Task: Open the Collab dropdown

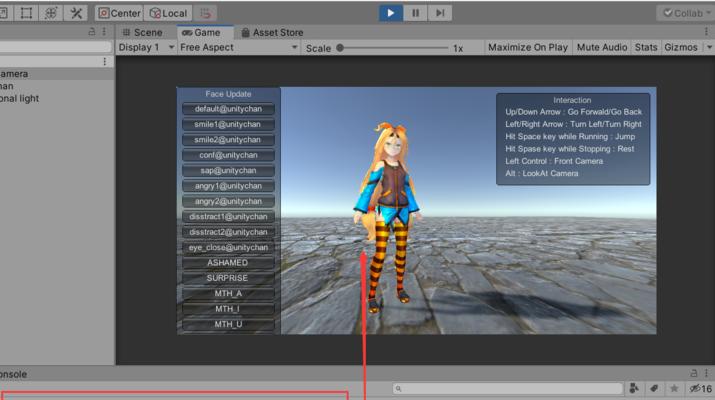Action: point(686,13)
